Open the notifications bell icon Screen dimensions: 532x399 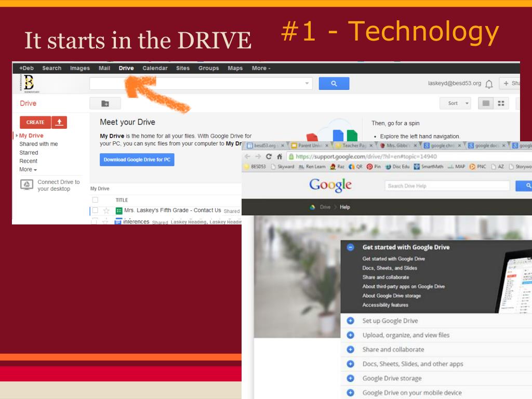click(x=489, y=84)
